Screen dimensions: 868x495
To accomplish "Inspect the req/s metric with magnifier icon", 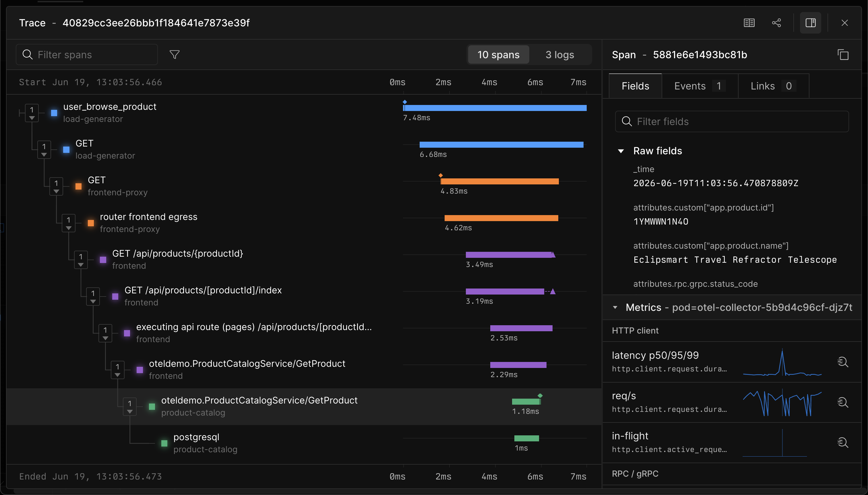I will tap(843, 402).
